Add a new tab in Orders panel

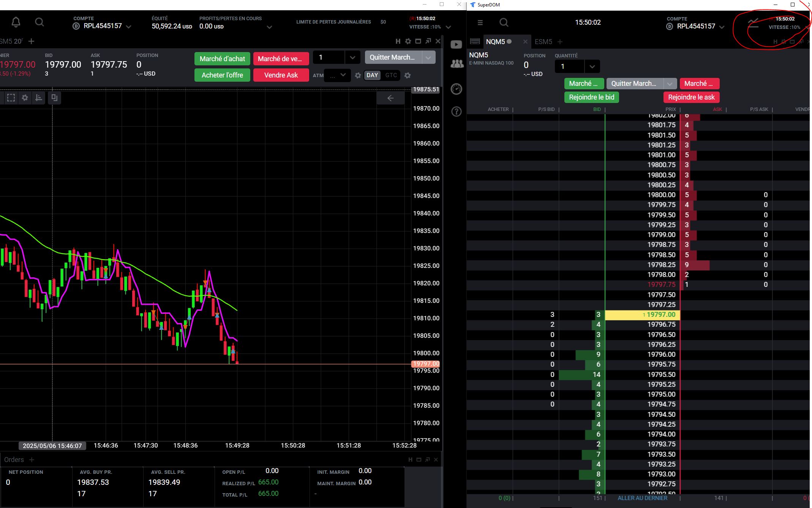click(x=32, y=460)
